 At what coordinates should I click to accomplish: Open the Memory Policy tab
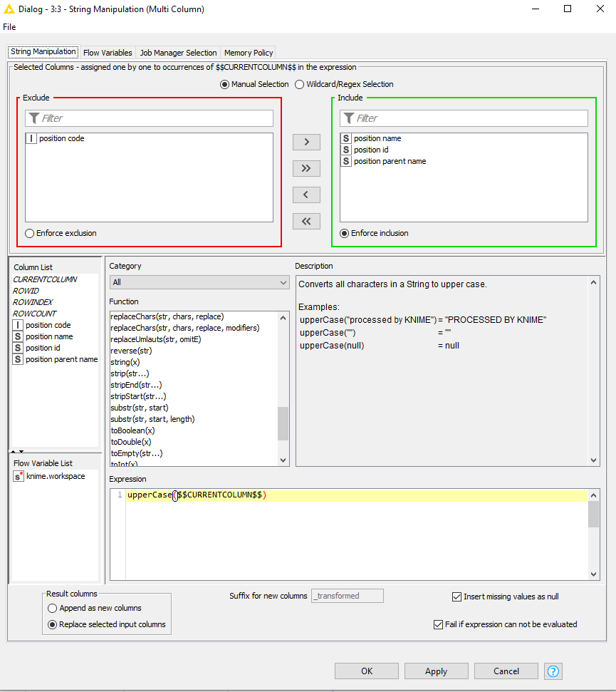click(249, 53)
